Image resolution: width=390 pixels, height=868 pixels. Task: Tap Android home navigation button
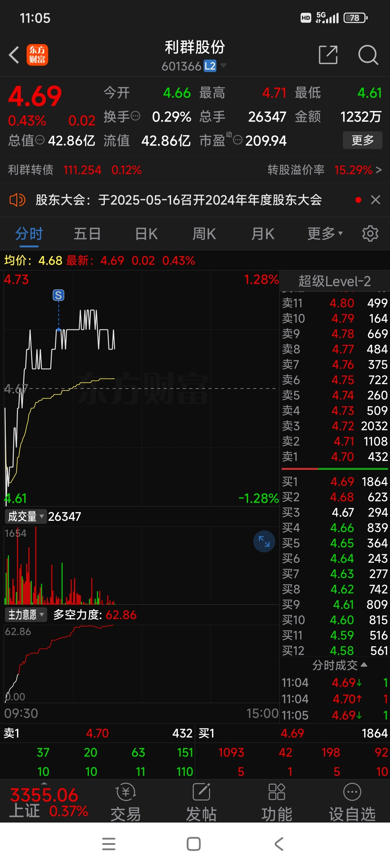tap(193, 844)
